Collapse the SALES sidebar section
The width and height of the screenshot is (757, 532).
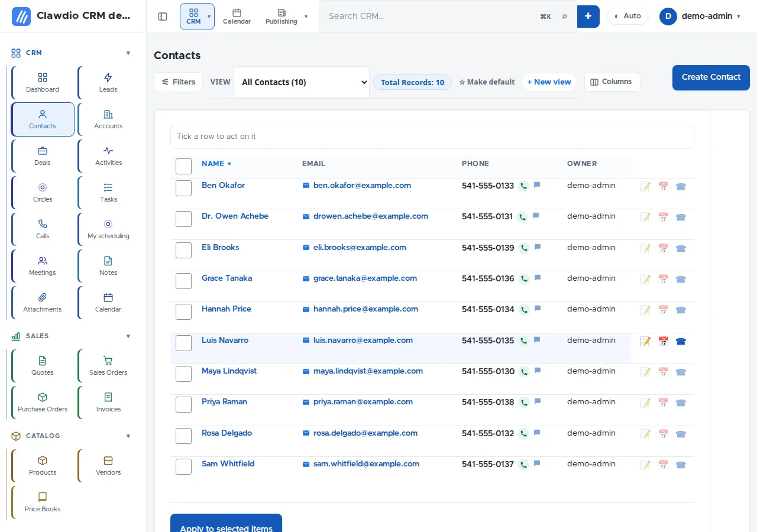click(x=128, y=336)
